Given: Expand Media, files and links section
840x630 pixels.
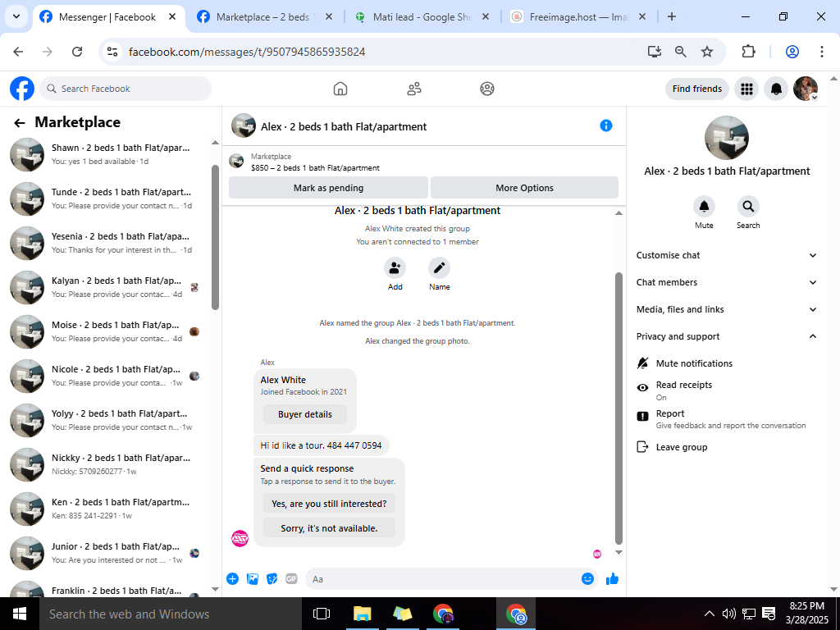Looking at the screenshot, I should click(x=726, y=309).
